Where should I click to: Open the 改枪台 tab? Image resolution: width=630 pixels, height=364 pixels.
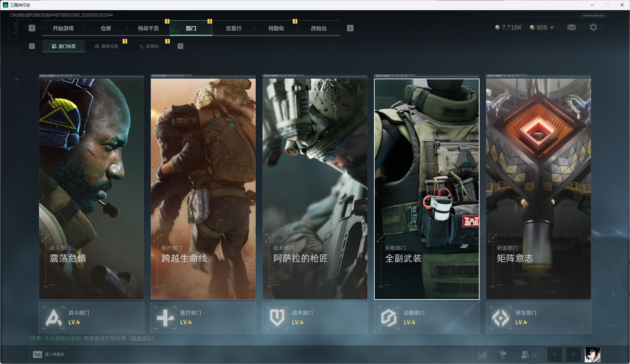319,28
